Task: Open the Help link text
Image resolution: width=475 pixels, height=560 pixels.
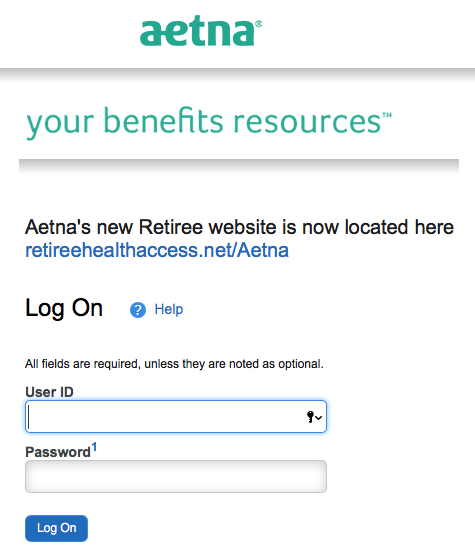Action: tap(169, 309)
